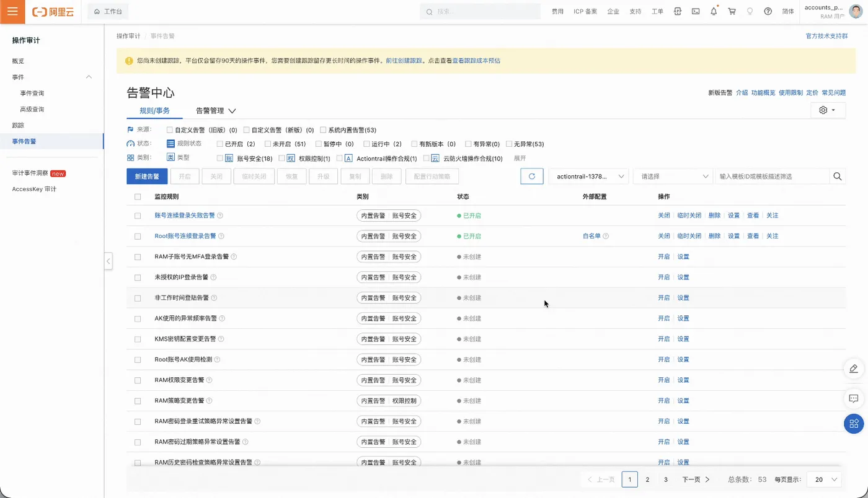This screenshot has height=498, width=868.
Task: Click 设置 for AK使用的异常频率告警
Action: tap(683, 318)
